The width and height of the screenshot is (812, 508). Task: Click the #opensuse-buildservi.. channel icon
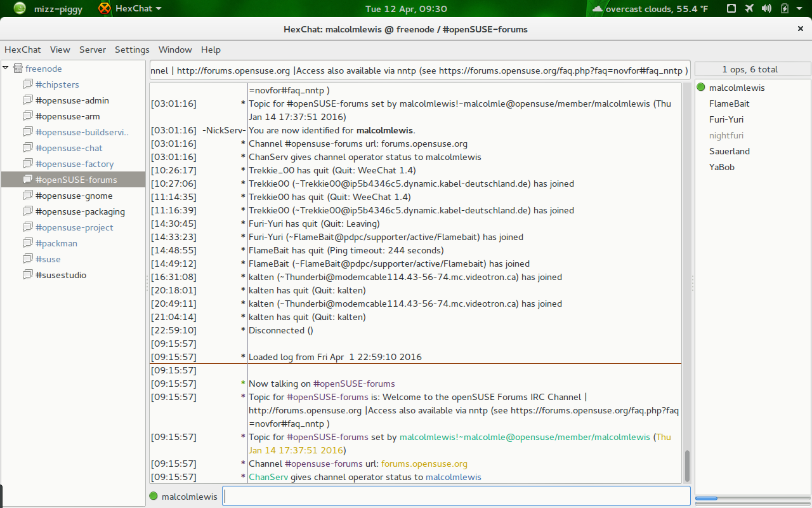click(x=27, y=132)
